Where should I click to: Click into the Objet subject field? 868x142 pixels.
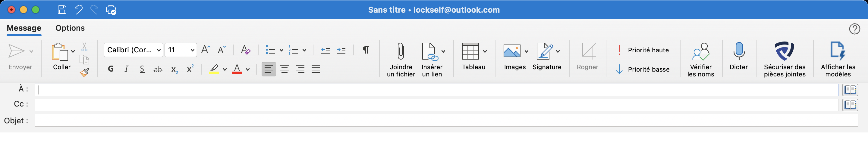tap(446, 120)
